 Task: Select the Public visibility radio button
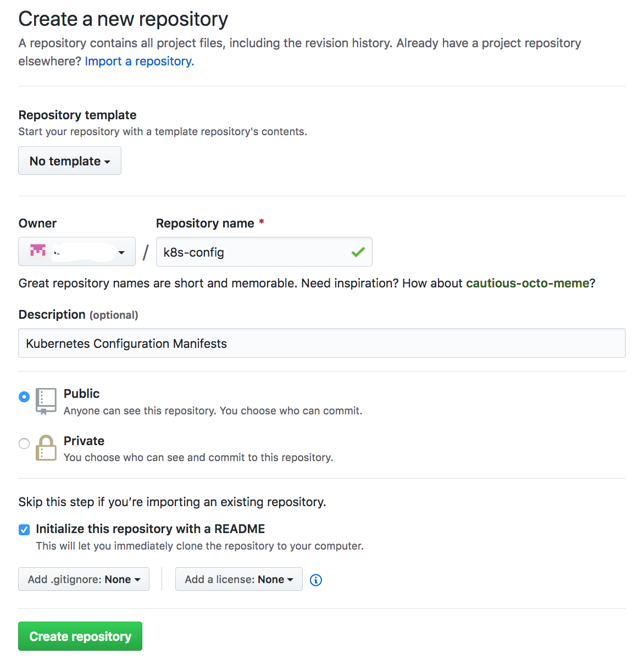coord(24,396)
